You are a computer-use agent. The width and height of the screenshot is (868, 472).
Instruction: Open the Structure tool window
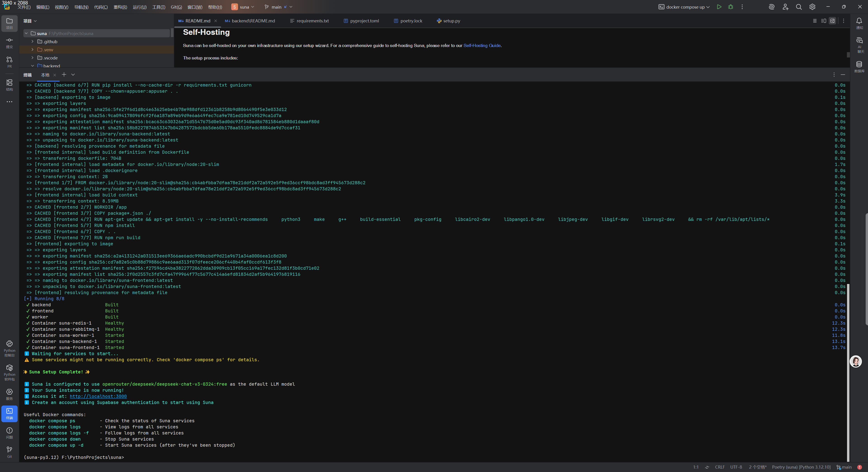[x=9, y=85]
